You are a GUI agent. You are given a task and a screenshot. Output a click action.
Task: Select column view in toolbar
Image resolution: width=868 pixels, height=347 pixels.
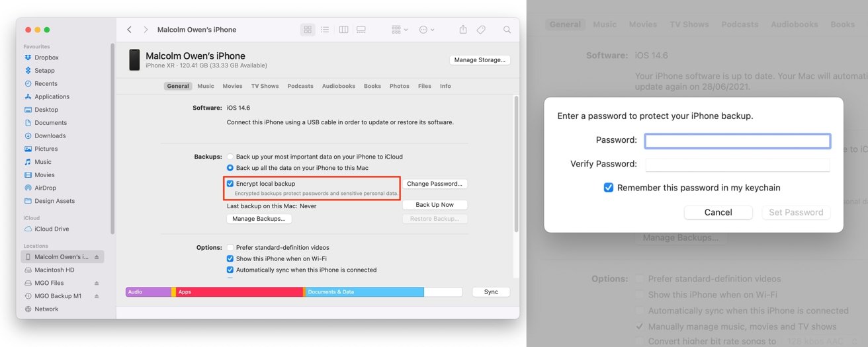pos(343,30)
